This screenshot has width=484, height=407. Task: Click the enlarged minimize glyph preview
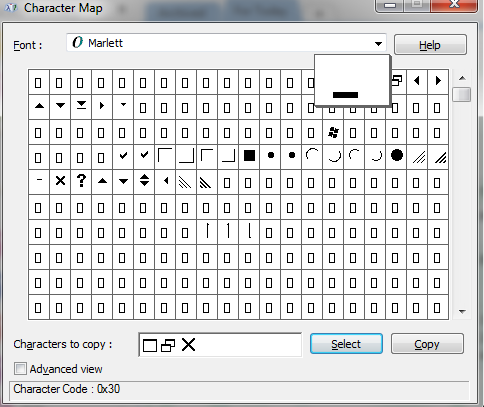(352, 80)
